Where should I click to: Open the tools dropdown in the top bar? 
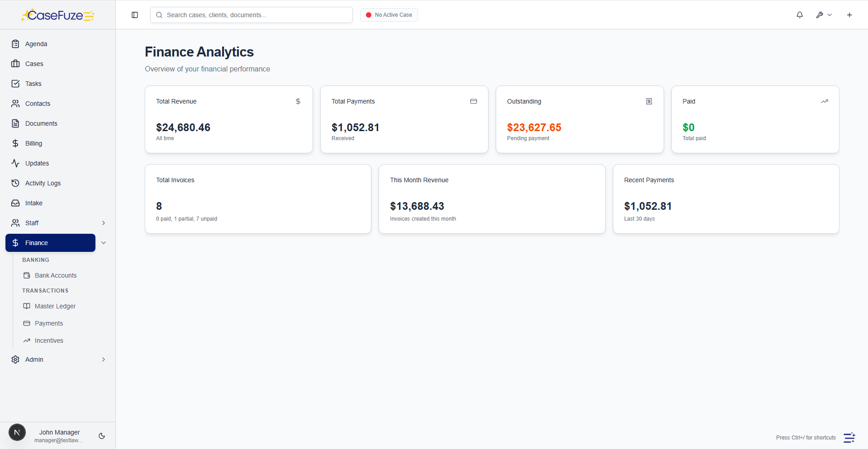point(823,15)
